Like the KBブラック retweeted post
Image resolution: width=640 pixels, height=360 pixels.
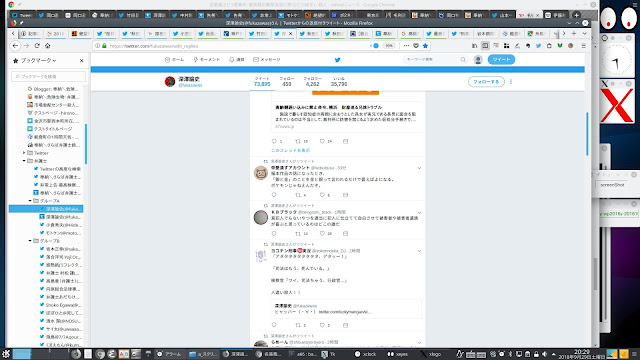pyautogui.click(x=322, y=233)
